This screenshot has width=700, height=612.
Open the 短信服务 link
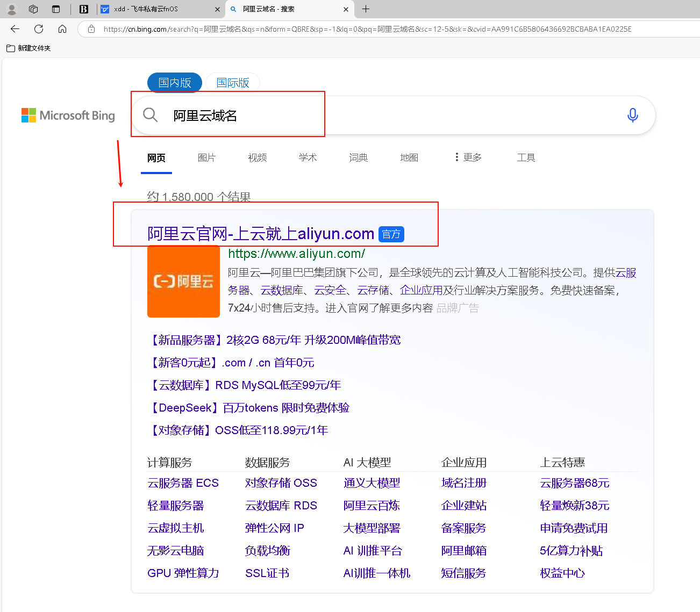[x=464, y=573]
